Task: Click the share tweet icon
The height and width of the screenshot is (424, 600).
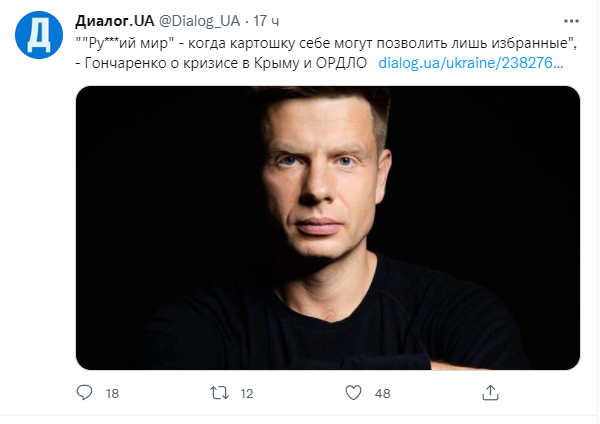Action: tap(487, 393)
